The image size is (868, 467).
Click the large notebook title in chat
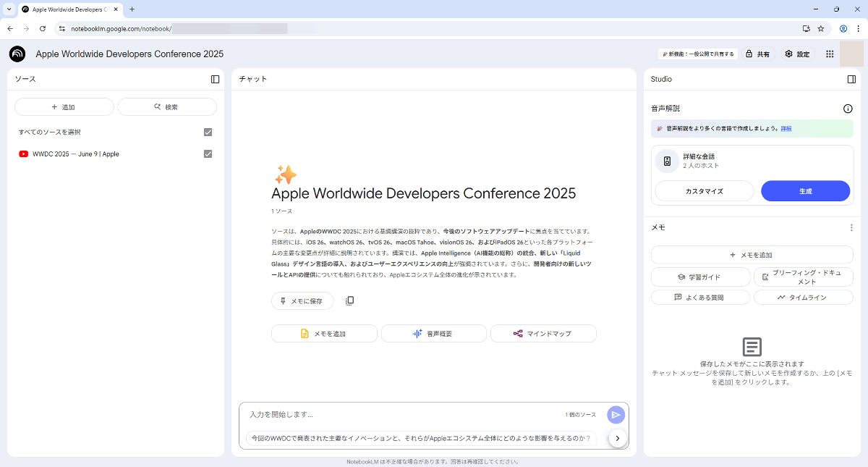(424, 193)
